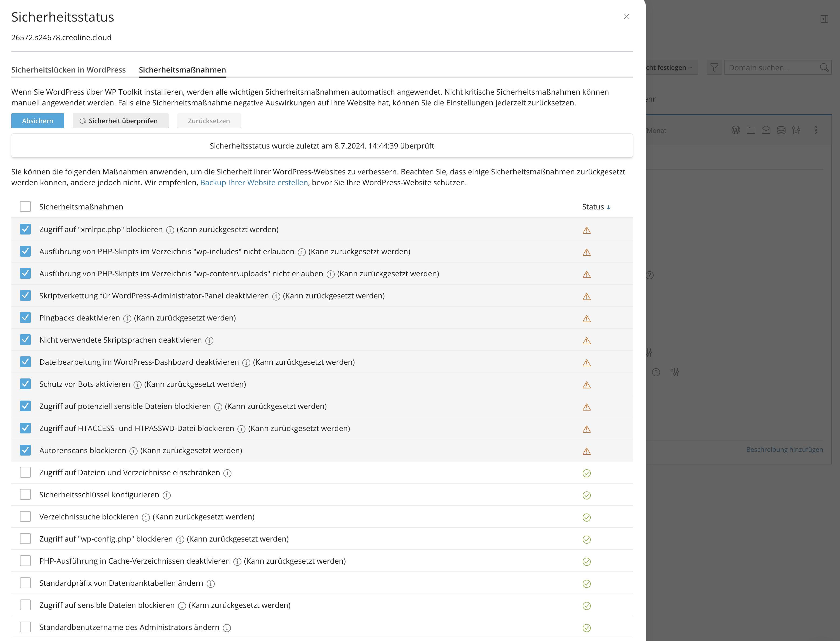Click info icon beside Verzeichnissuche blockieren
This screenshot has height=641, width=840.
(x=146, y=518)
